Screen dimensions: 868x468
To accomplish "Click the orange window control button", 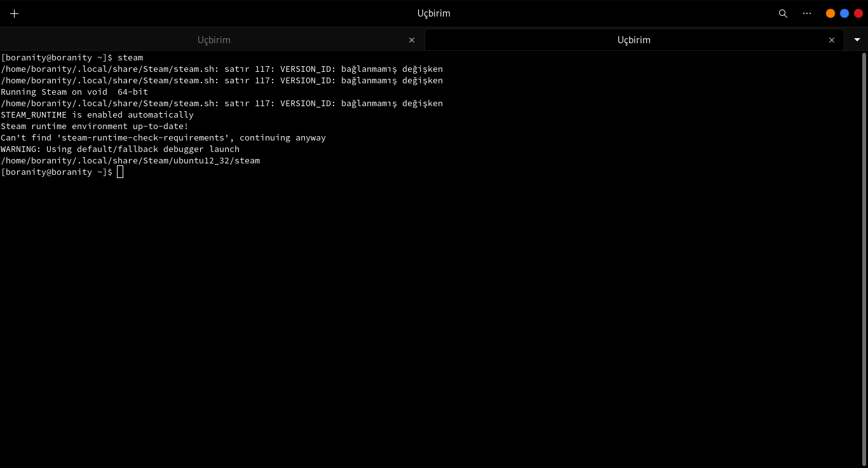I will [831, 13].
